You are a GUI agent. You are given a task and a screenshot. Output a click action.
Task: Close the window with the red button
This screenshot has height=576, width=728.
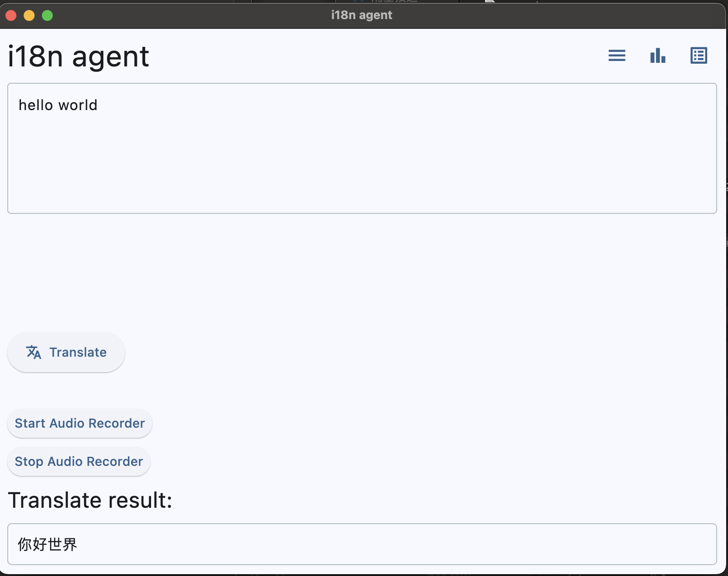[11, 15]
